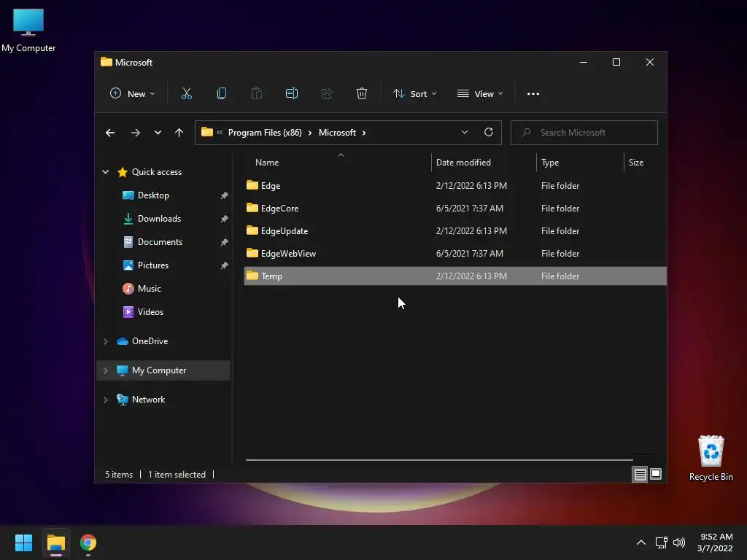Collapse the Quick access tree
Screen dimensions: 747x560
pyautogui.click(x=105, y=172)
